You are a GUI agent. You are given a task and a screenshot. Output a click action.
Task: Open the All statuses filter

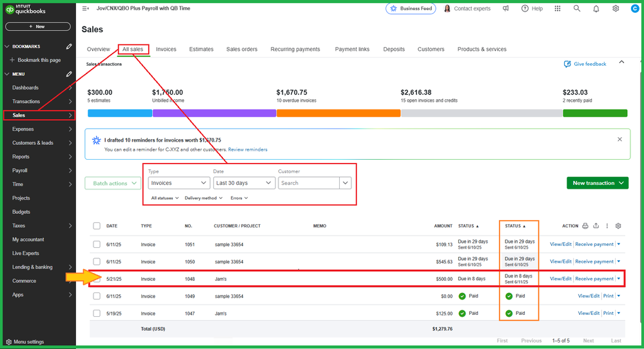(x=164, y=198)
